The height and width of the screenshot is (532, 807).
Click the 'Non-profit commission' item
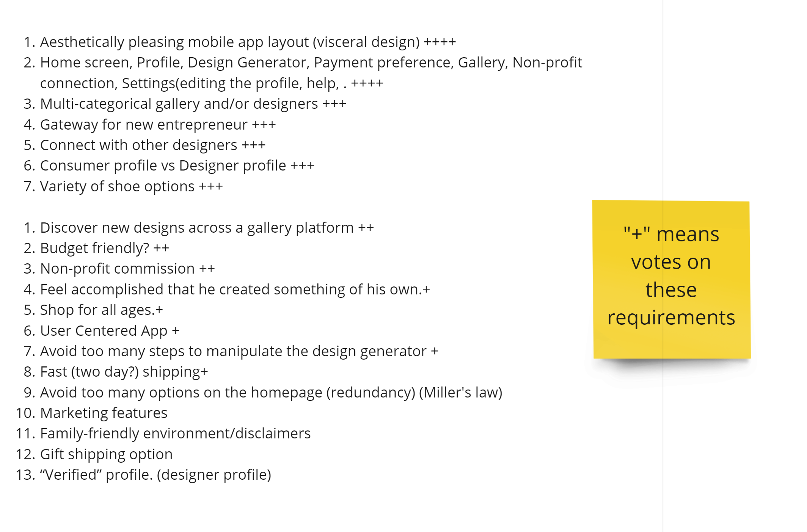pos(127,269)
